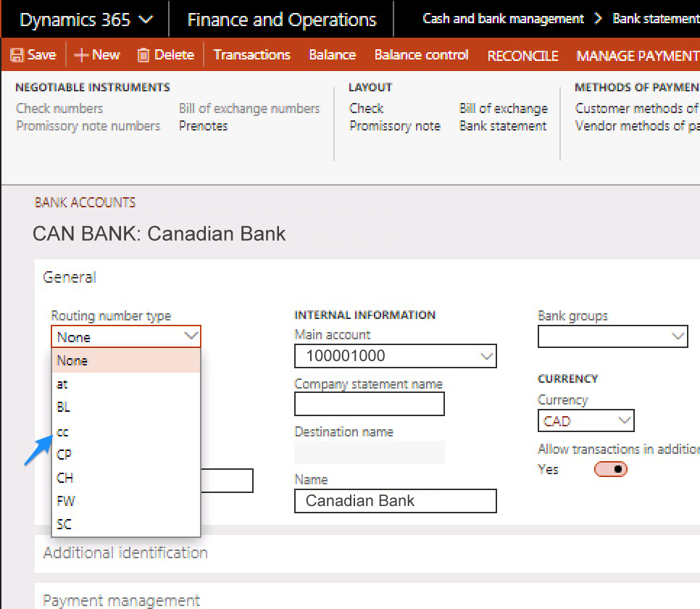
Task: Open the Dynamics 365 chevron menu
Action: pyautogui.click(x=146, y=20)
